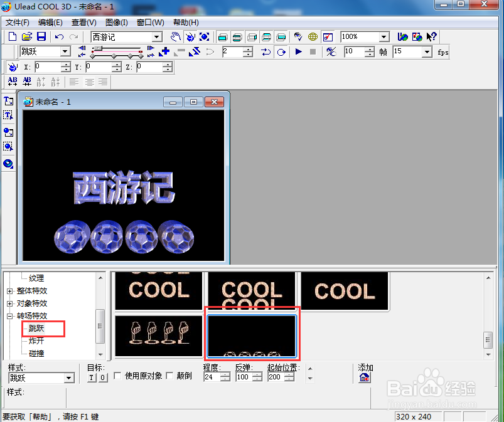Click the X position input field

(x=48, y=67)
